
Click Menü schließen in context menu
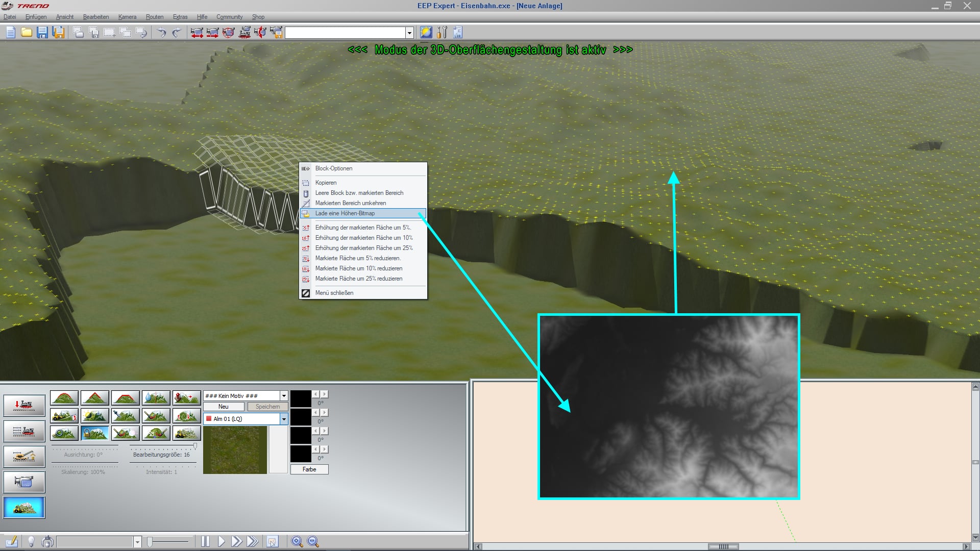coord(363,293)
